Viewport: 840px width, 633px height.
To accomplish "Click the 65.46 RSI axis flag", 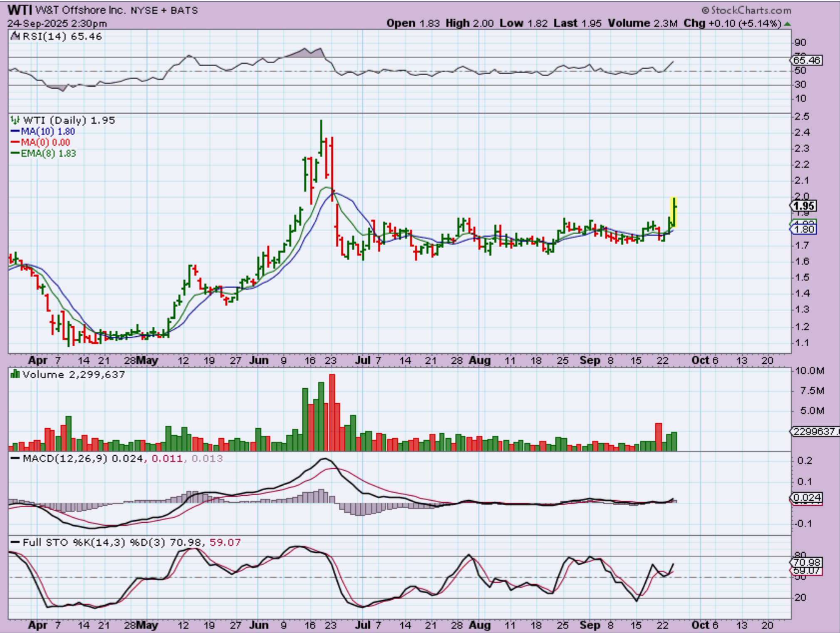I will coord(806,60).
